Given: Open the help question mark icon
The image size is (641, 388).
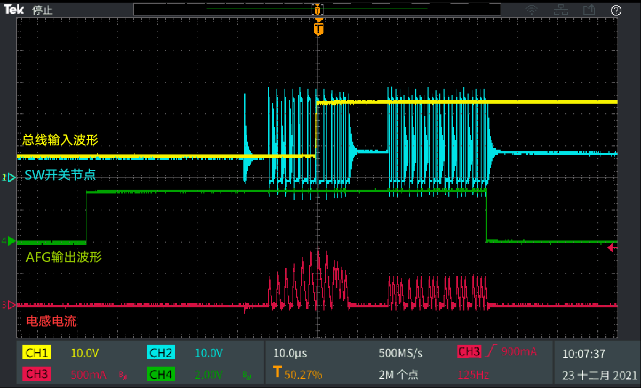Looking at the screenshot, I should click(616, 10).
